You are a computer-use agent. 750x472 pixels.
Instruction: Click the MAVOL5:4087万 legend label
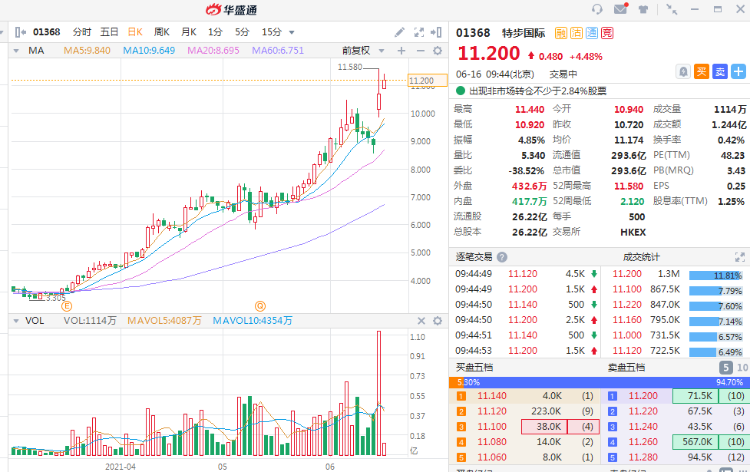point(164,321)
